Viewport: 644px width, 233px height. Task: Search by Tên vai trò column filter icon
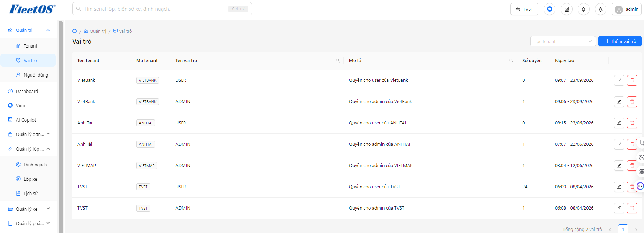pos(338,61)
